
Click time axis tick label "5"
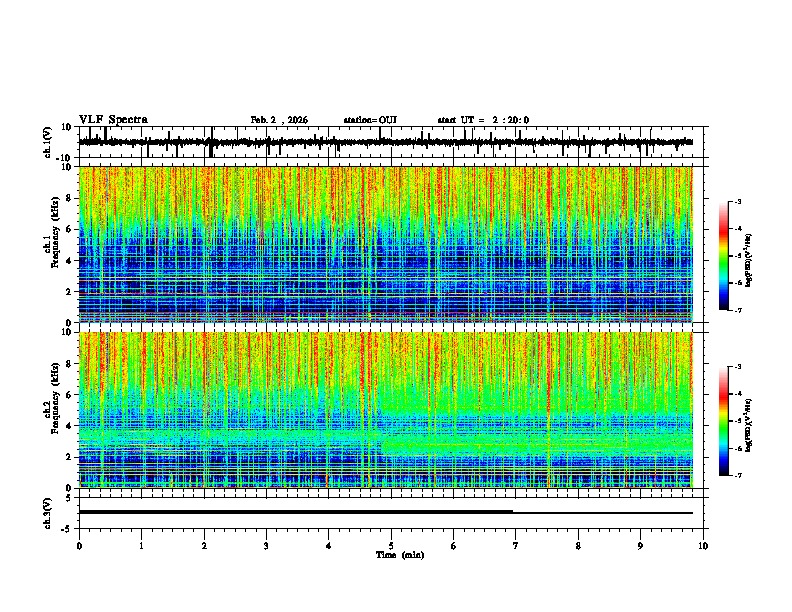coord(391,546)
